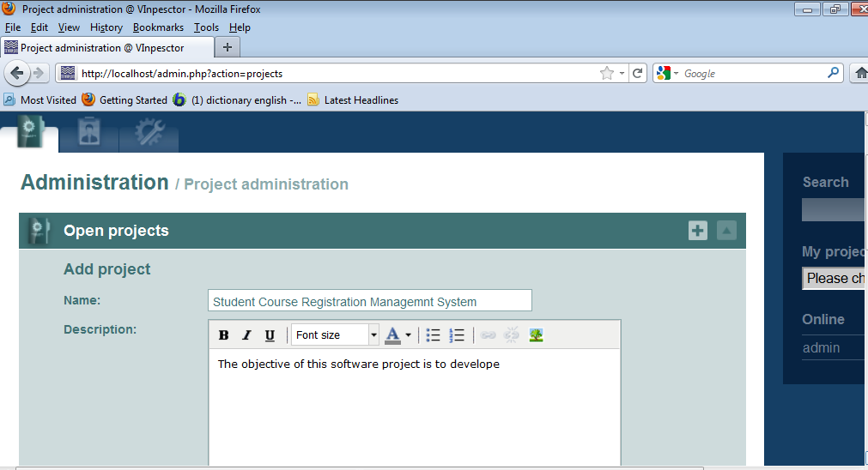Click the plus icon in Open projects header

[x=697, y=231]
